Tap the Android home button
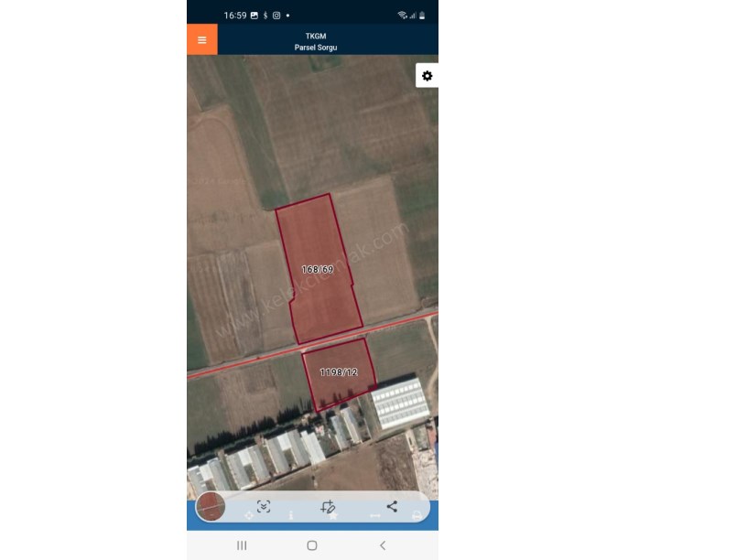The height and width of the screenshot is (560, 747). click(312, 545)
